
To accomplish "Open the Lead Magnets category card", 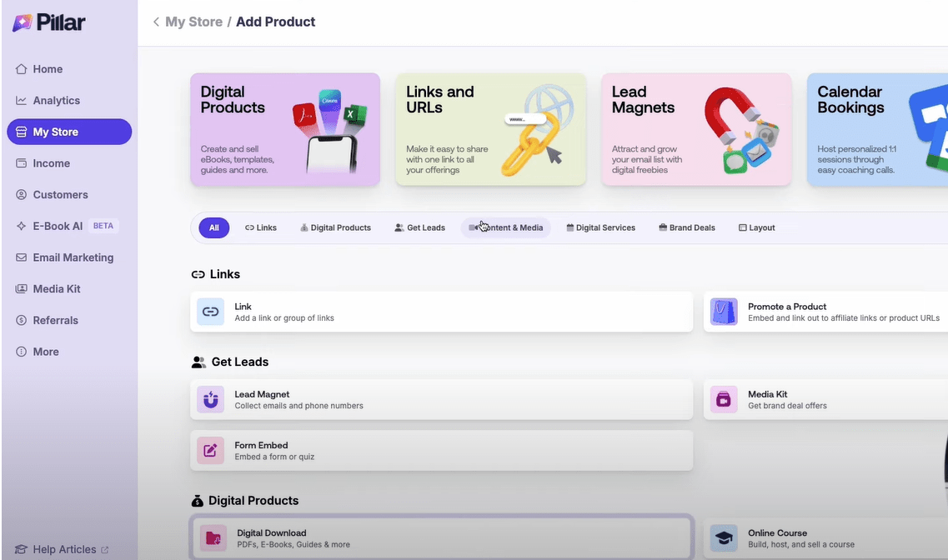I will point(695,129).
